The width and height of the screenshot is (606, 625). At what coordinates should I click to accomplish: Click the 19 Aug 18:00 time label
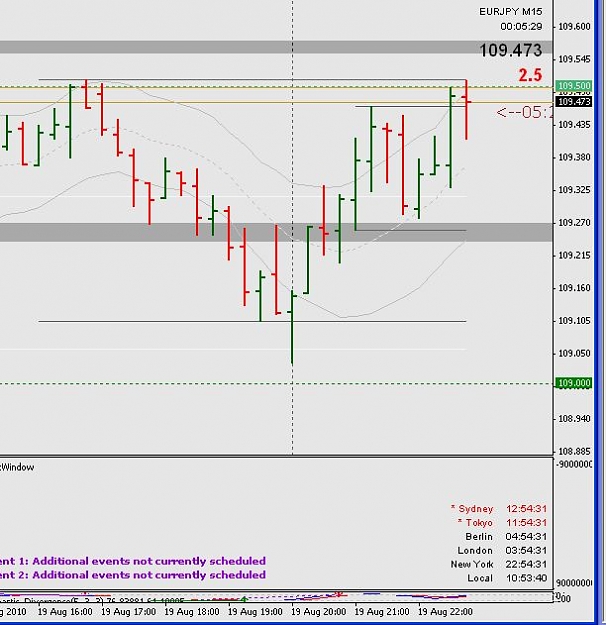click(192, 611)
